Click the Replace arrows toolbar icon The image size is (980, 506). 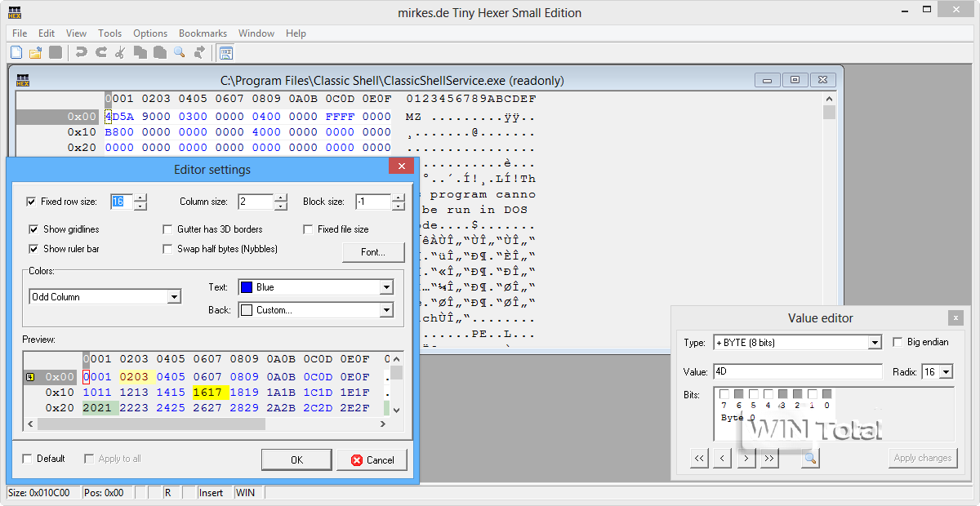click(x=199, y=53)
